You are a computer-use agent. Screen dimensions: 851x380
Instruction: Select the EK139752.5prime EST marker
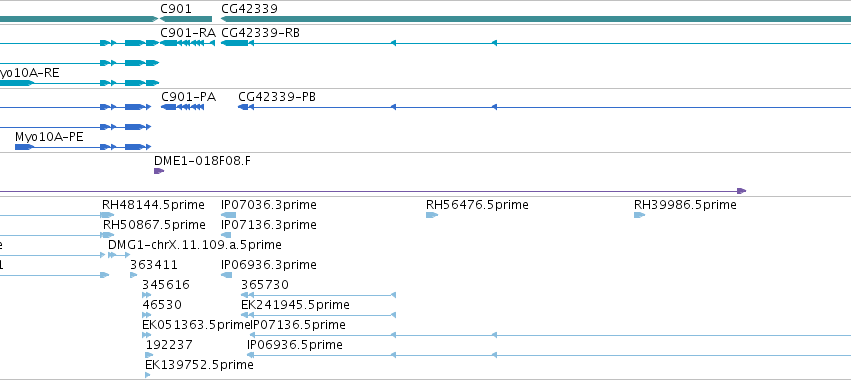coord(148,375)
